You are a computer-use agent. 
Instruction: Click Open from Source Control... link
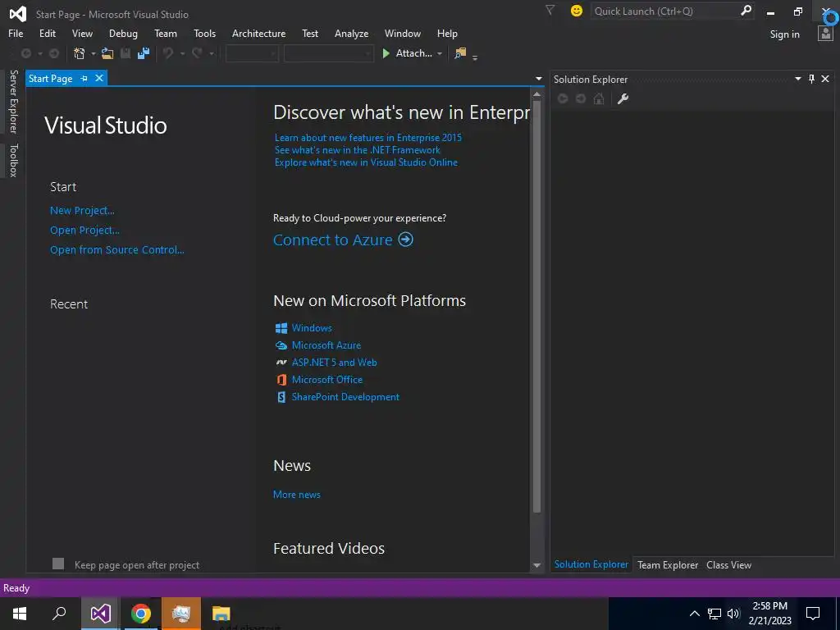coord(116,249)
